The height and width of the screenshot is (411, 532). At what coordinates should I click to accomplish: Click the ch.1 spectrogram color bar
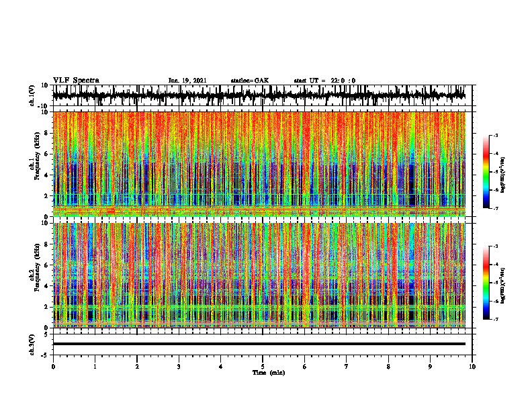coord(486,172)
